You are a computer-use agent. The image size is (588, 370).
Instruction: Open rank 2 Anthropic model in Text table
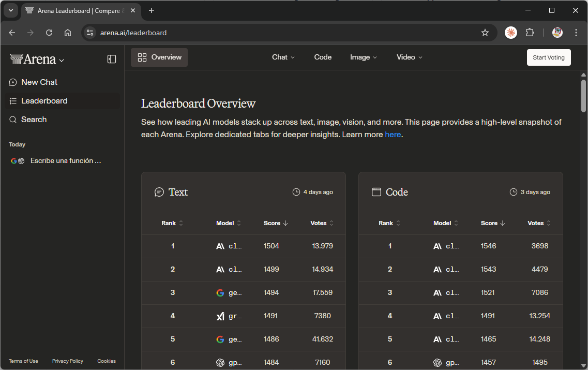(229, 270)
